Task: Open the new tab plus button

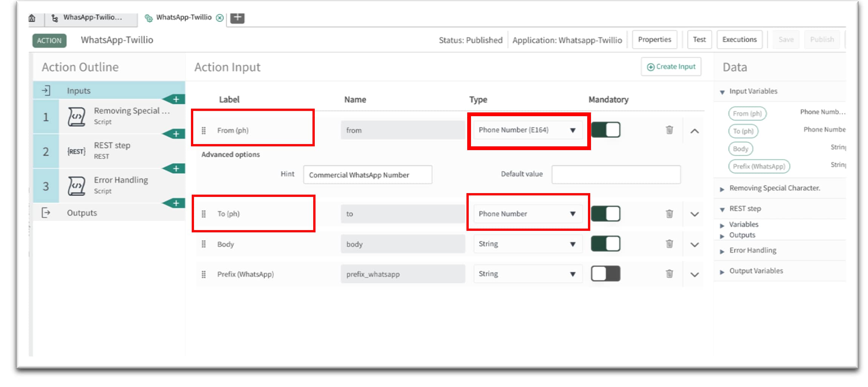Action: click(237, 17)
